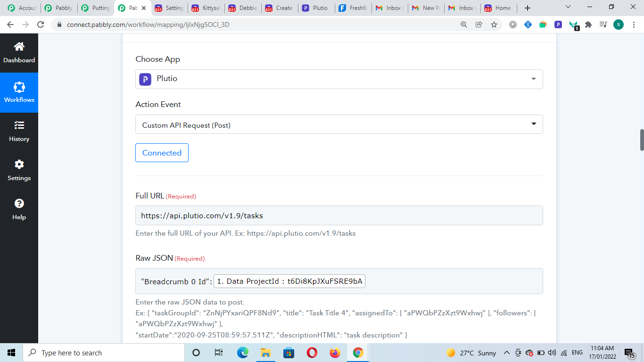Bookmark this page with the star icon
This screenshot has width=644, height=362.
[x=494, y=25]
